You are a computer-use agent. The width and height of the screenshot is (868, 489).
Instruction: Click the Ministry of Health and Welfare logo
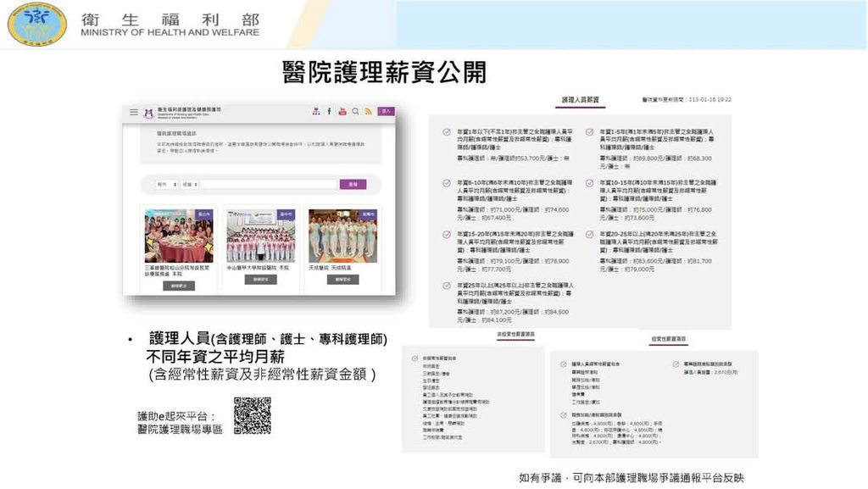pyautogui.click(x=37, y=24)
